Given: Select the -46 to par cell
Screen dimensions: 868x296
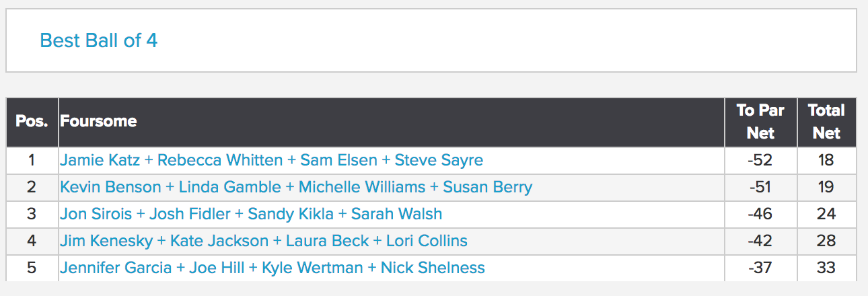Looking at the screenshot, I should click(x=760, y=214).
